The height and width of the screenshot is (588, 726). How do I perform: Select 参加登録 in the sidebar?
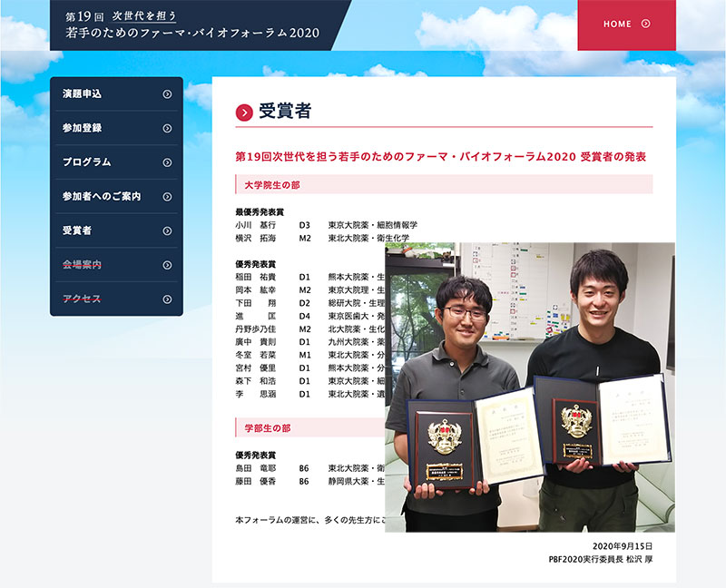[83, 128]
